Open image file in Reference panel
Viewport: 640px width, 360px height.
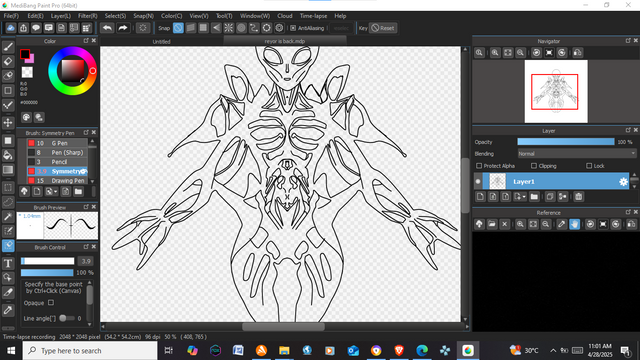pos(492,224)
